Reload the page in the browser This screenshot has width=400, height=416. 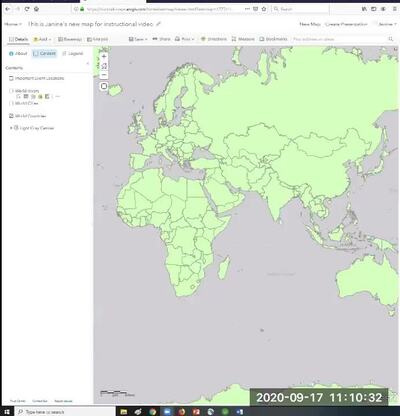27,9
